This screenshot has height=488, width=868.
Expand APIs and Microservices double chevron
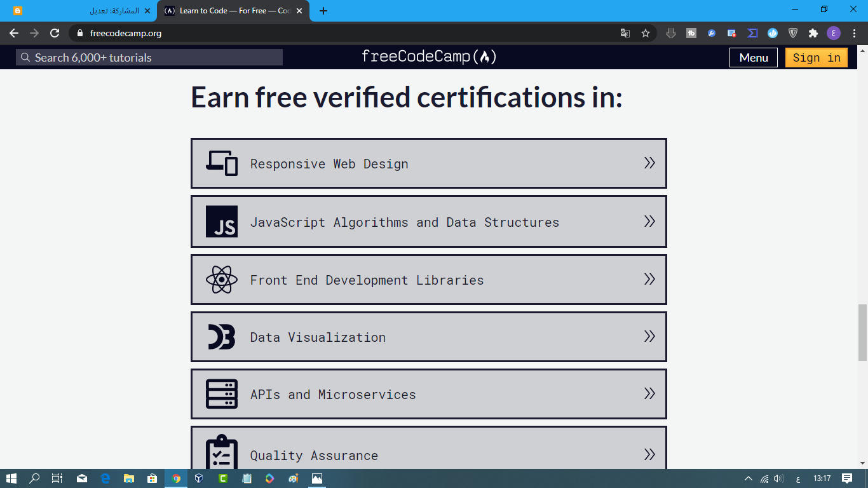(649, 393)
